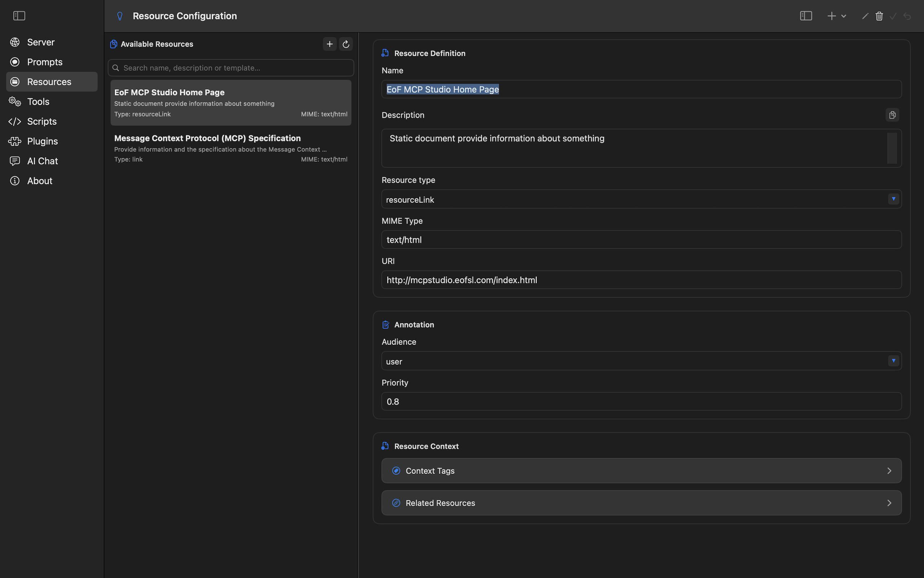Image resolution: width=924 pixels, height=578 pixels.
Task: Click into the URI field
Action: tap(641, 280)
